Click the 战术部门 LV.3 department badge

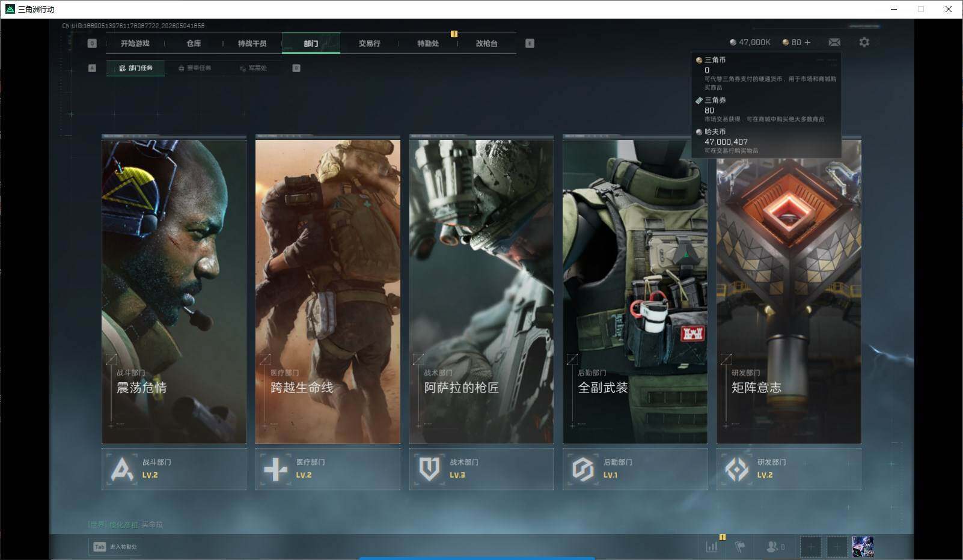(481, 469)
